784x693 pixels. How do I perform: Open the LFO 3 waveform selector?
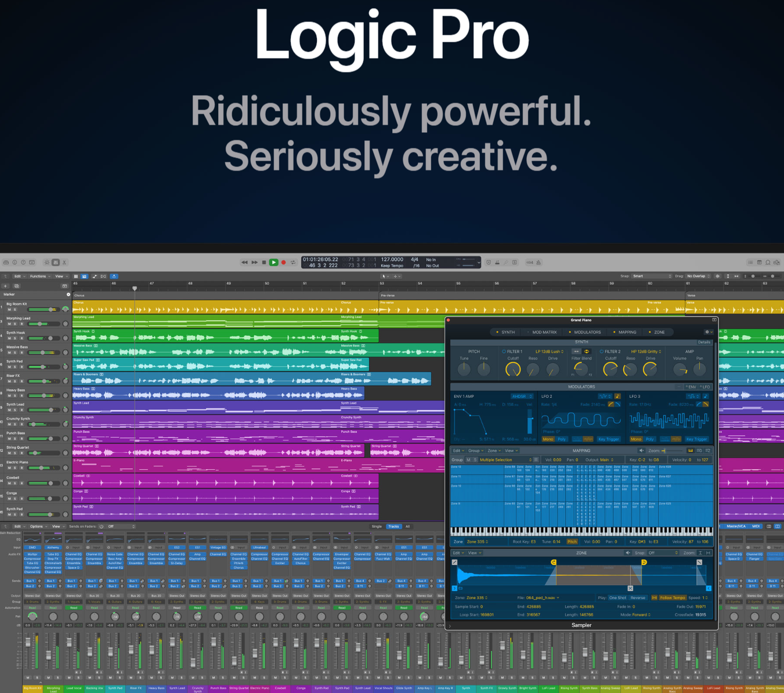point(692,397)
